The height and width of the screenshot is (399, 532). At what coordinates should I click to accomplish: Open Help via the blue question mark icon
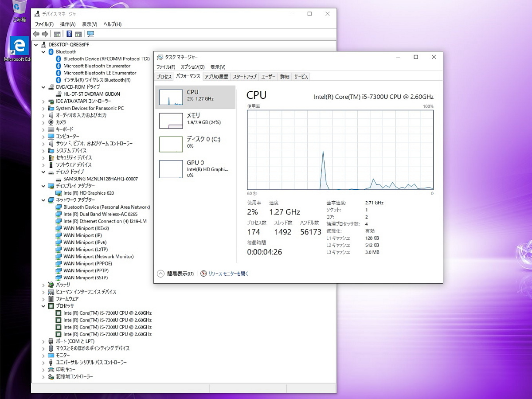click(69, 34)
